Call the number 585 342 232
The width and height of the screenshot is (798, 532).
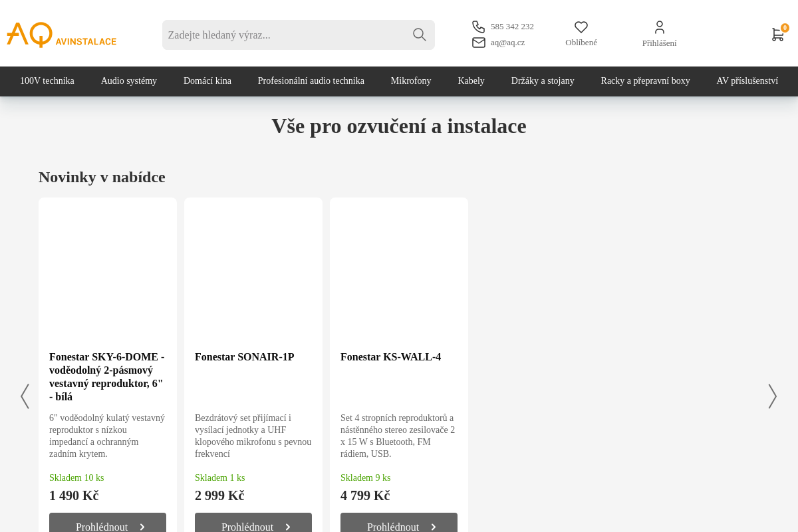tap(512, 27)
